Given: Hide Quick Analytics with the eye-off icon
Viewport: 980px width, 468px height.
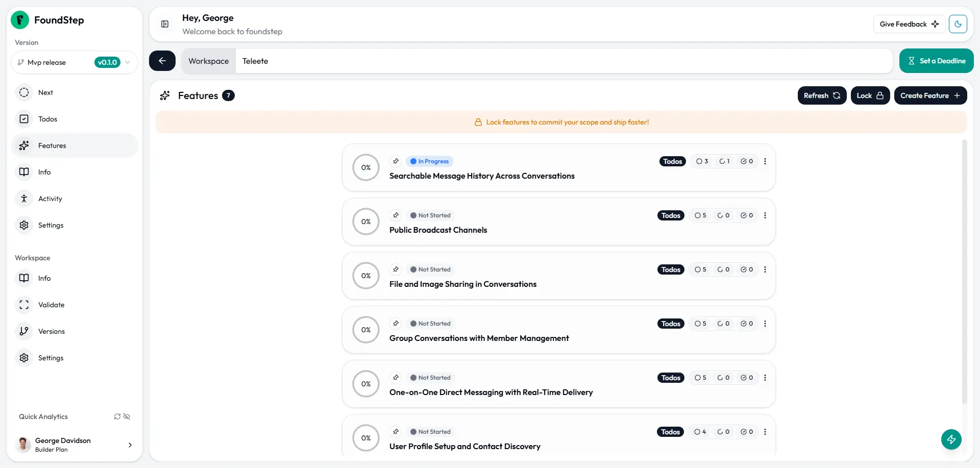Looking at the screenshot, I should [x=127, y=416].
